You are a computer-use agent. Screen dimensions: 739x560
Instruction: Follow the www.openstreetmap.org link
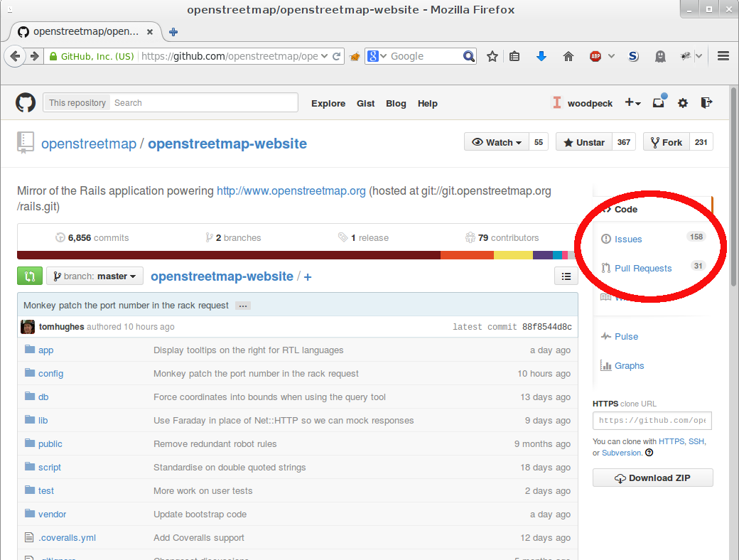[291, 191]
